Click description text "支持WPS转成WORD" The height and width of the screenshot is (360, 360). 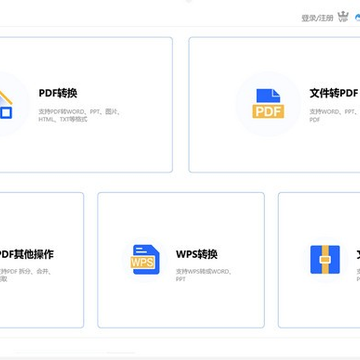pos(204,271)
